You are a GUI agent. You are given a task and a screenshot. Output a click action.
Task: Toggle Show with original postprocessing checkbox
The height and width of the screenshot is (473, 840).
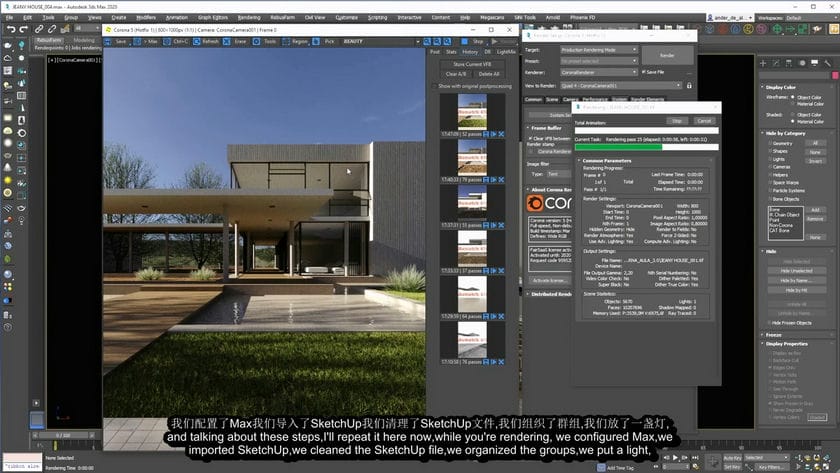coord(434,86)
